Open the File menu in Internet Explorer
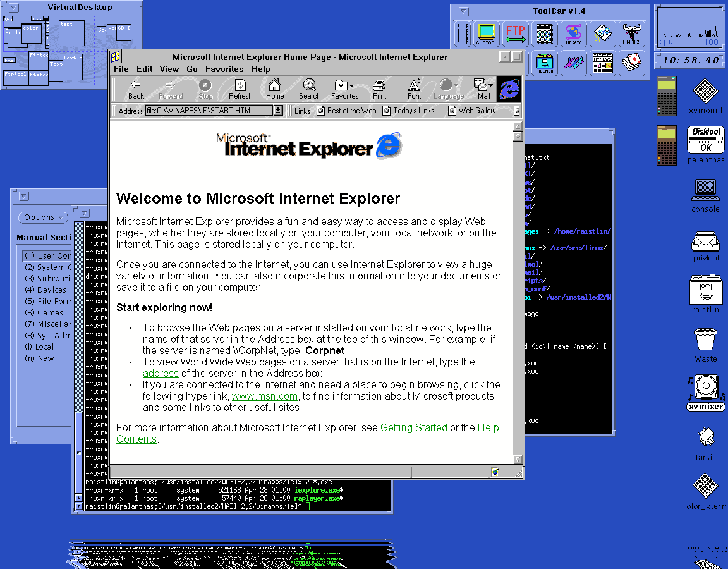728x569 pixels. click(x=121, y=69)
